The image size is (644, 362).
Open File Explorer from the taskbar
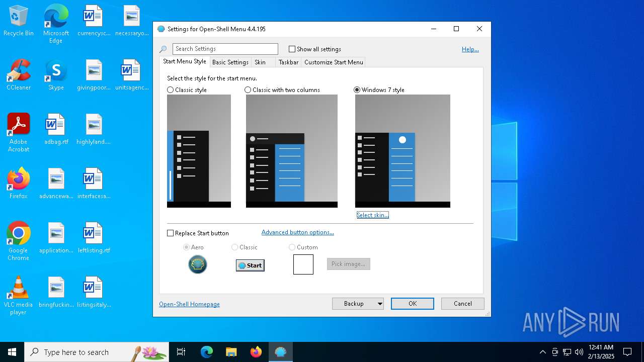point(231,352)
